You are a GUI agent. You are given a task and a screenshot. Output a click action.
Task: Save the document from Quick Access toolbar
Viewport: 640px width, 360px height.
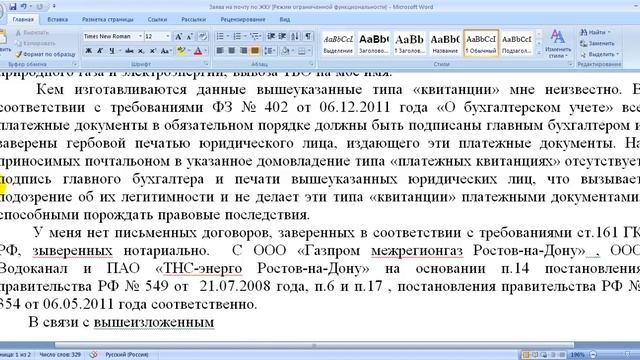pyautogui.click(x=13, y=7)
